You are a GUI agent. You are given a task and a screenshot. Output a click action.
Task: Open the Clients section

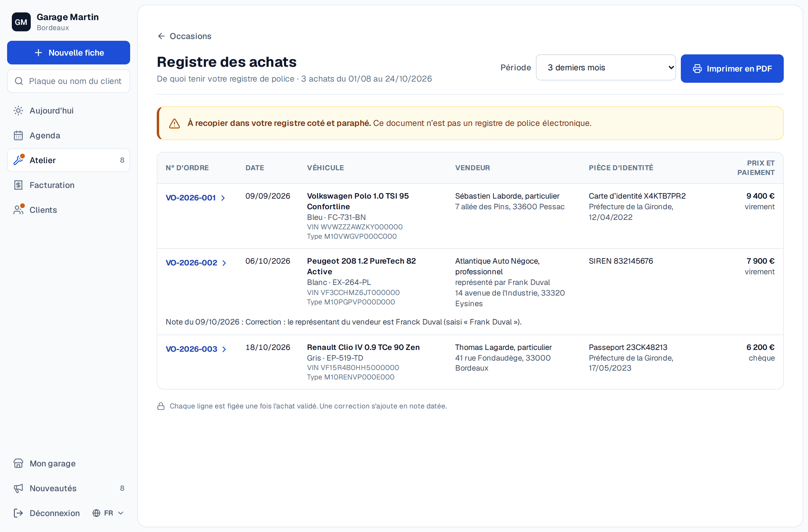click(69, 210)
